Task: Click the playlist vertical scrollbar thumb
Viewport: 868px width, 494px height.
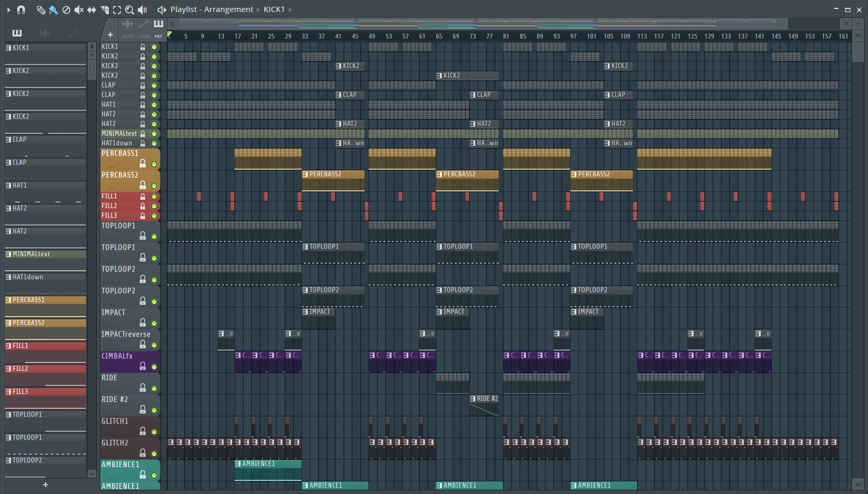Action: (x=858, y=52)
